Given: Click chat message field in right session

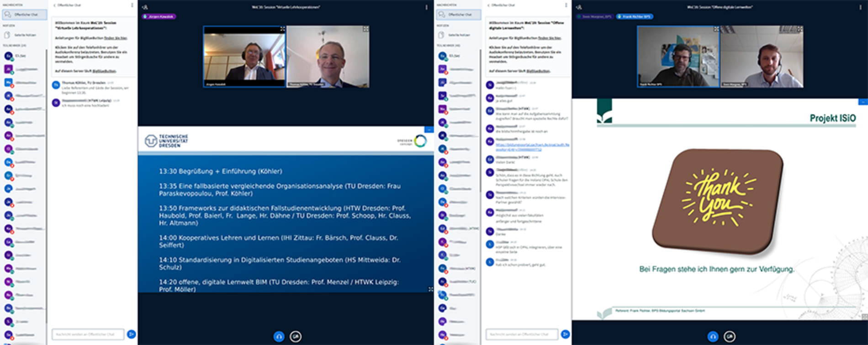Looking at the screenshot, I should pyautogui.click(x=521, y=335).
